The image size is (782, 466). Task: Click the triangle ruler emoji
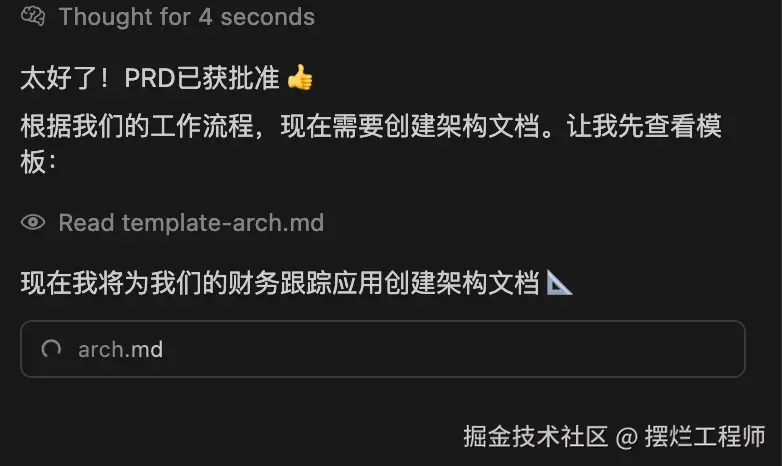559,282
